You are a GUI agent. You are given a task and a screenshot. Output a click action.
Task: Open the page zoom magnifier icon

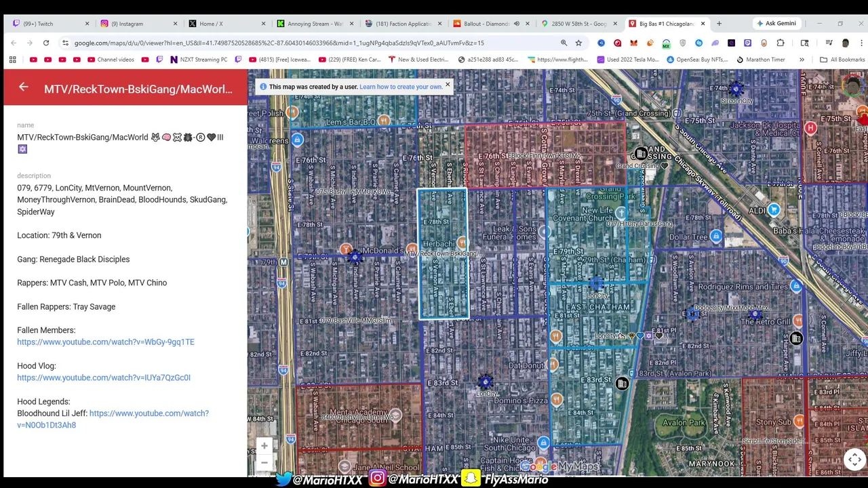(x=564, y=43)
